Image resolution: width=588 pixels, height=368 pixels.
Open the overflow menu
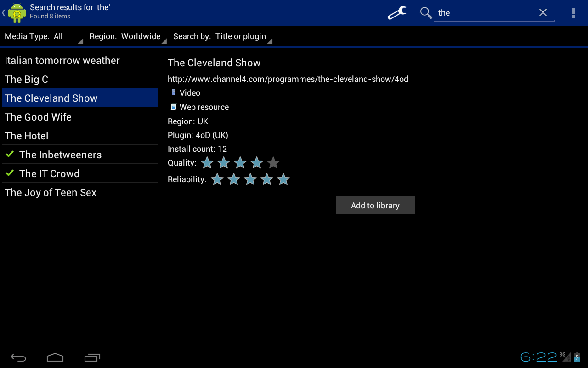point(573,13)
